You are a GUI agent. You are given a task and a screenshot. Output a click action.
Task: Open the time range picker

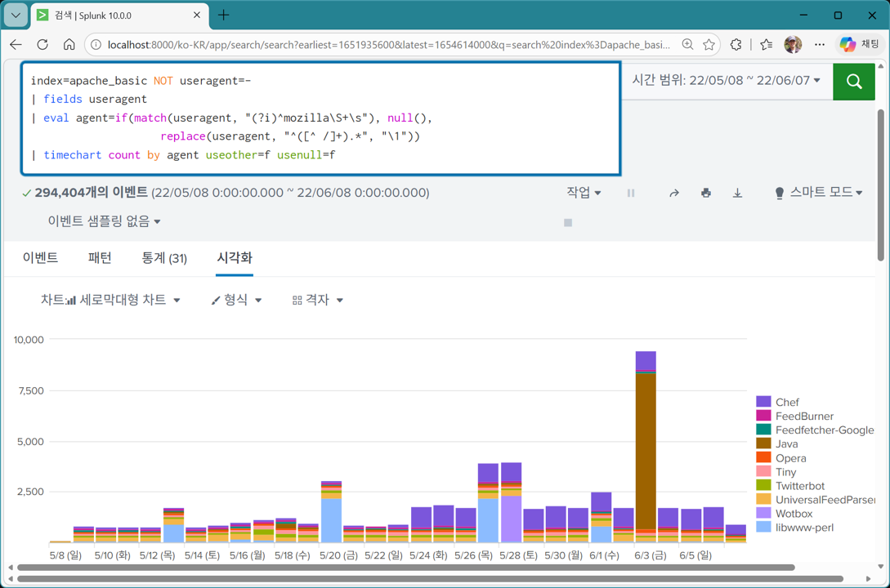[x=726, y=80]
